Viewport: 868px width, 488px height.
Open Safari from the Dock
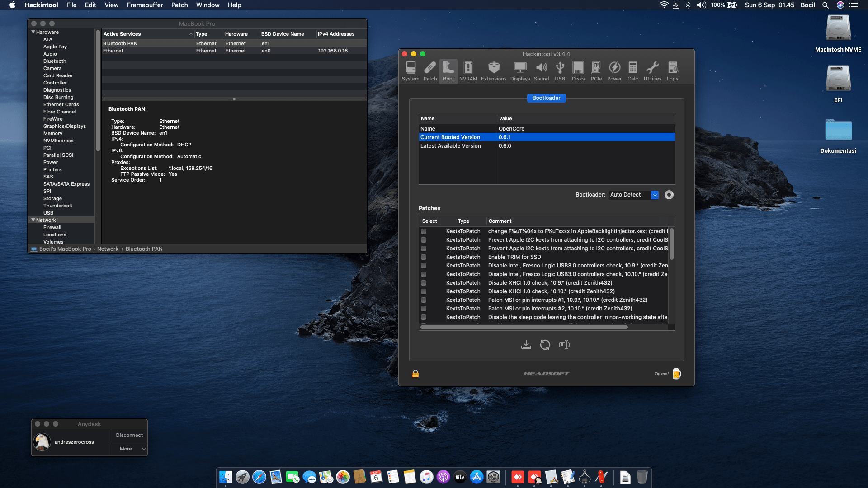(259, 477)
